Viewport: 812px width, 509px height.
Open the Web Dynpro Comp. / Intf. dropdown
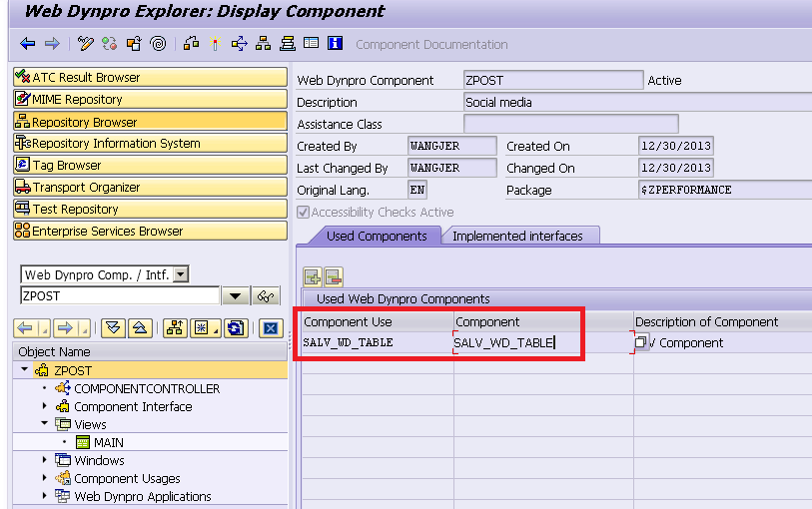pyautogui.click(x=181, y=274)
